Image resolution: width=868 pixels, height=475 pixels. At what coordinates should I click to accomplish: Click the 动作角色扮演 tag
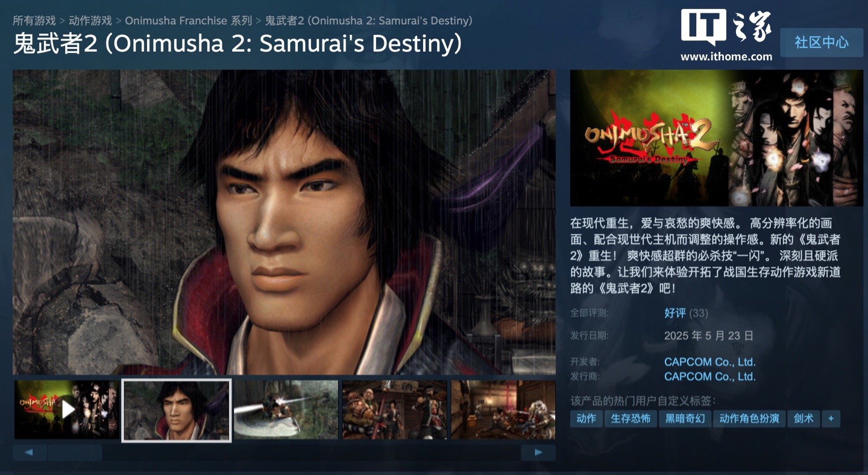[x=749, y=418]
